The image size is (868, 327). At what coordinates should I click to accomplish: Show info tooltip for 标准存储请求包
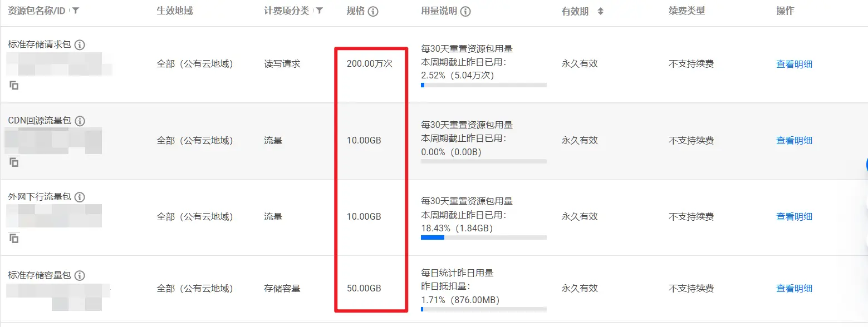(80, 44)
